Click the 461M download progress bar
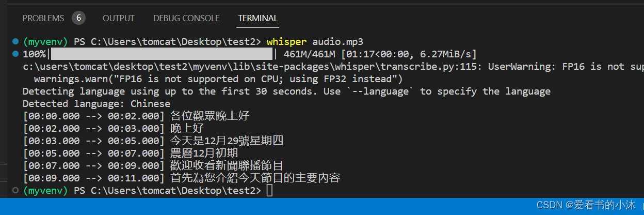Image resolution: width=644 pixels, height=215 pixels. (162, 54)
